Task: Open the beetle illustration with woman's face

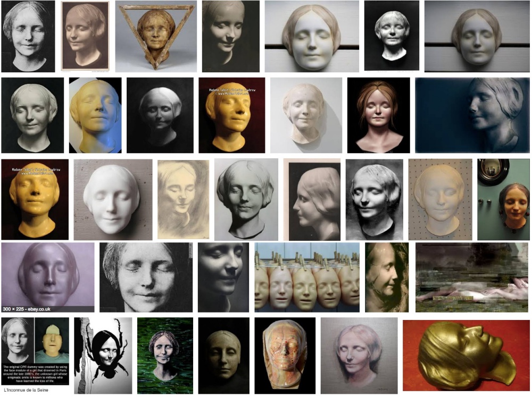Action: pyautogui.click(x=103, y=356)
